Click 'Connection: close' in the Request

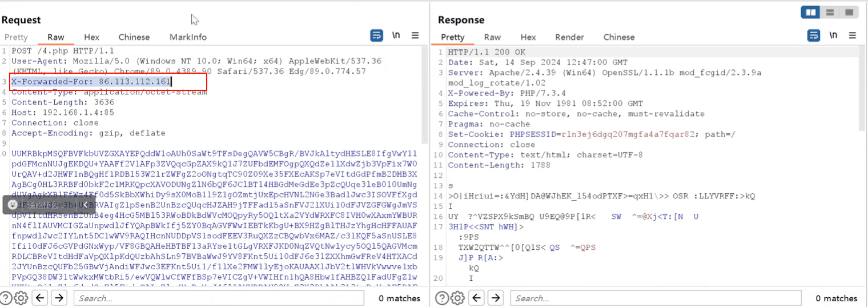(x=55, y=122)
